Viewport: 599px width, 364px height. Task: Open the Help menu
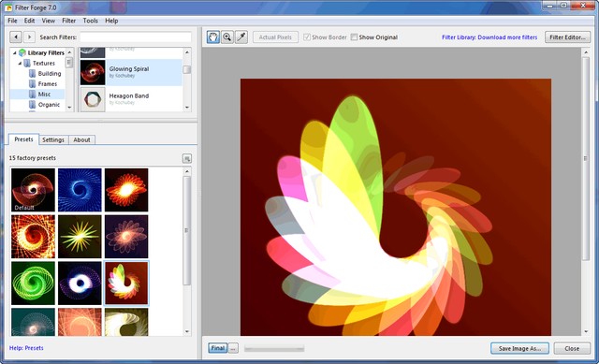point(111,21)
